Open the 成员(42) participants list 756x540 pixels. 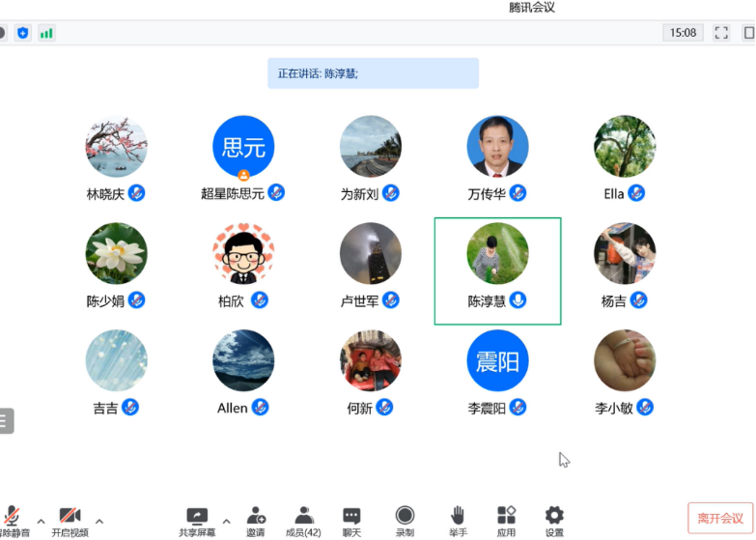click(x=303, y=522)
